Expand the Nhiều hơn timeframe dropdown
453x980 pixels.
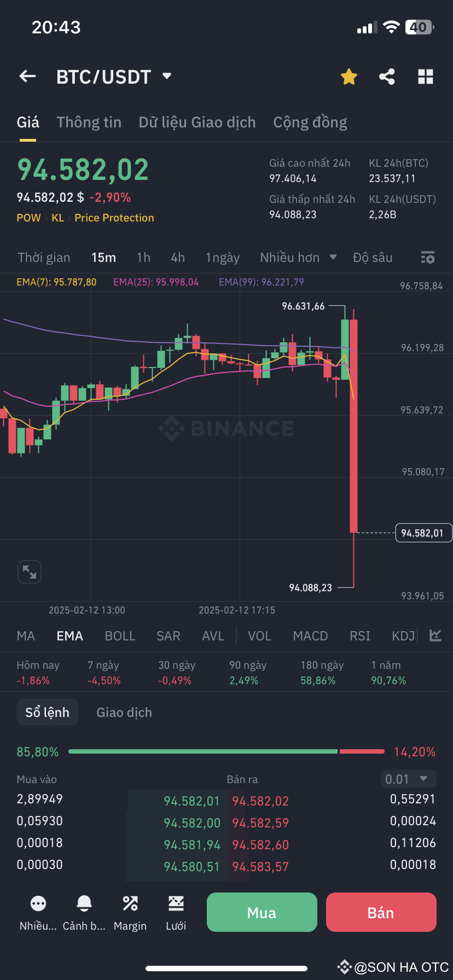point(298,257)
